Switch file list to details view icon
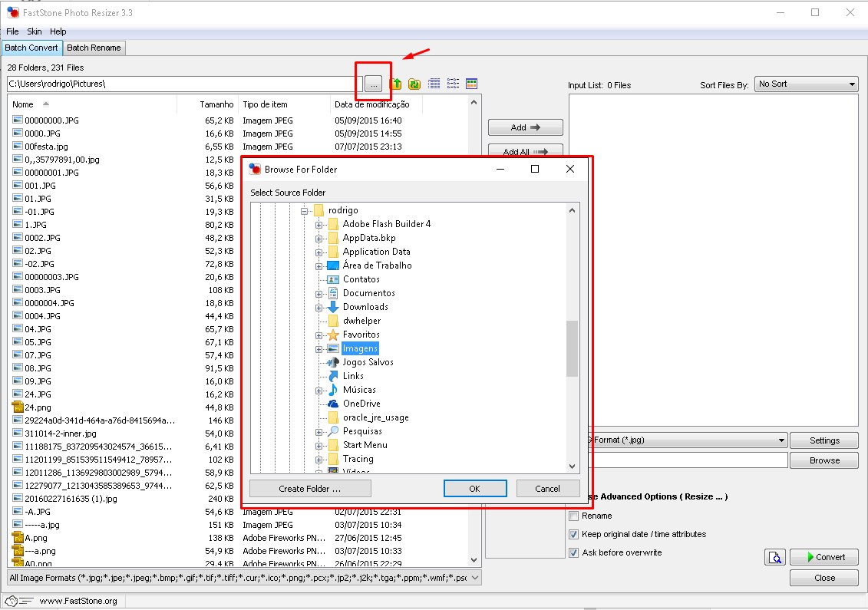 tap(434, 84)
